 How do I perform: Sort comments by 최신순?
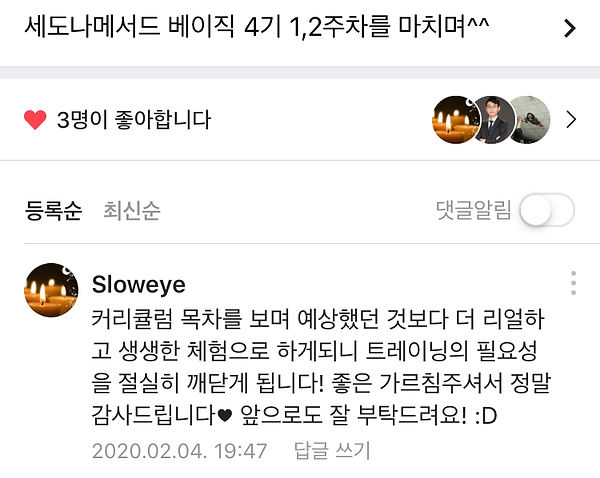click(x=132, y=210)
